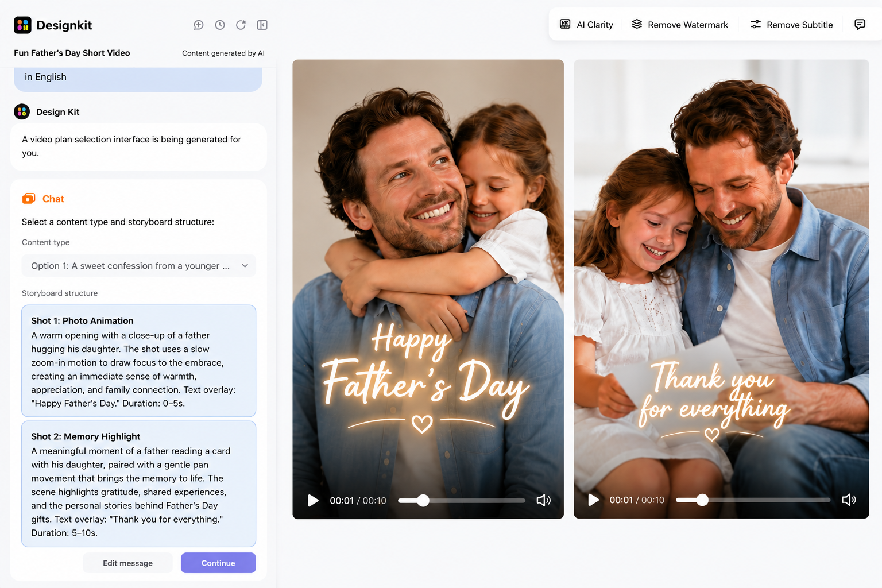Open the history clock icon
The image size is (882, 588).
[x=220, y=25]
